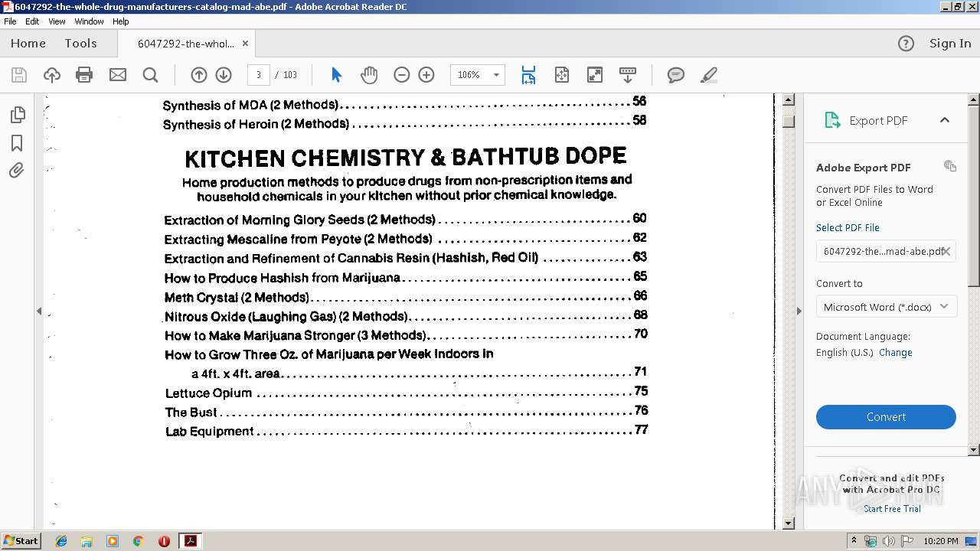Open the Convert to format dropdown
980x551 pixels.
pos(886,307)
